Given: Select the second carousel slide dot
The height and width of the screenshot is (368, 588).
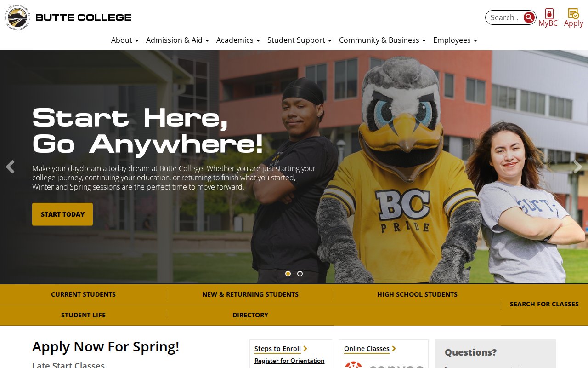Looking at the screenshot, I should pyautogui.click(x=300, y=274).
